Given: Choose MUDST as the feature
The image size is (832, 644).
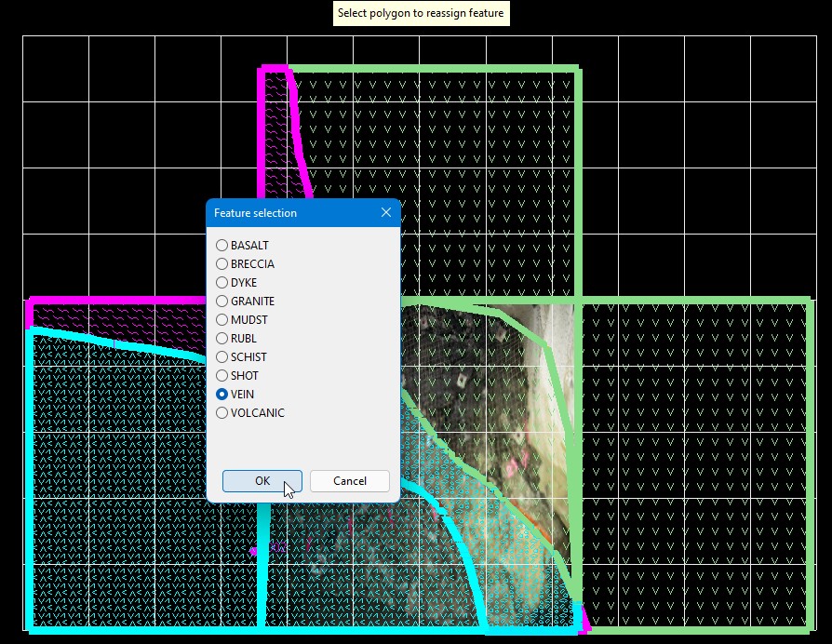Looking at the screenshot, I should coord(221,320).
